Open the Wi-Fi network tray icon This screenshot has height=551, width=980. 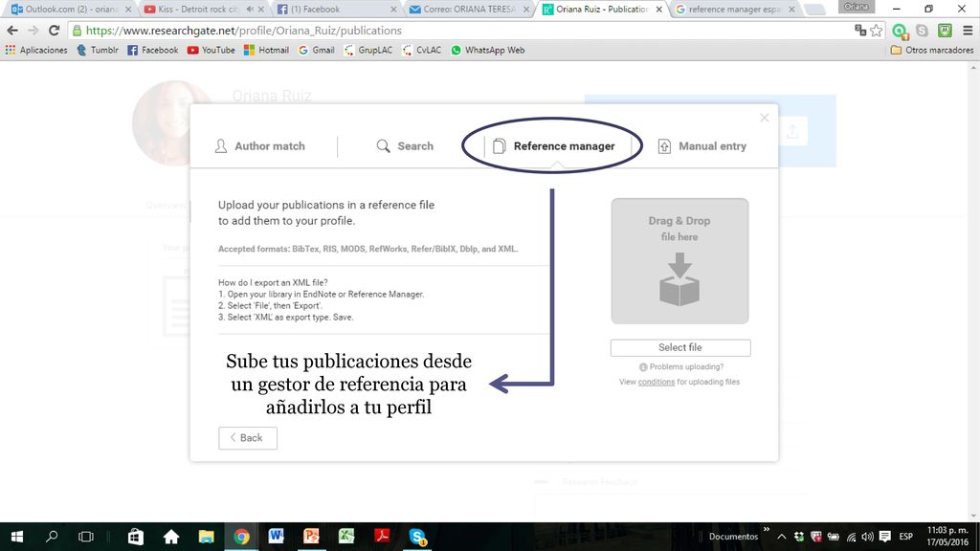(x=851, y=536)
